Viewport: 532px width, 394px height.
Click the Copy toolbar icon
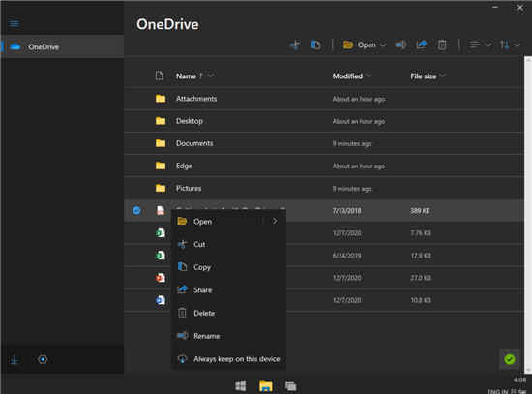click(x=315, y=45)
